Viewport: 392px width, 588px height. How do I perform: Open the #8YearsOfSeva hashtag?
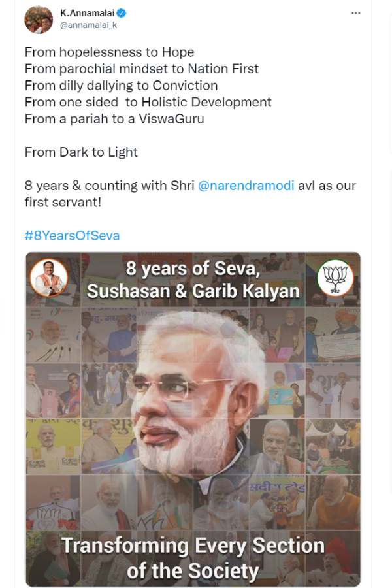click(x=72, y=235)
